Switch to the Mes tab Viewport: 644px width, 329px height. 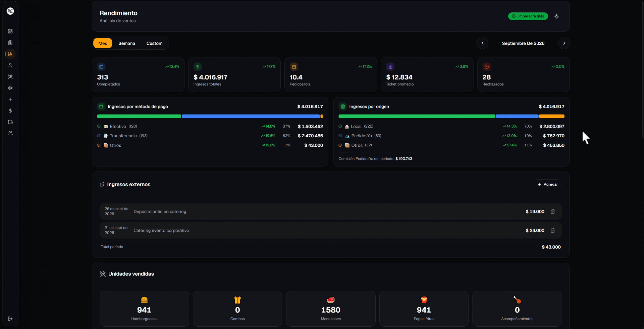coord(103,43)
